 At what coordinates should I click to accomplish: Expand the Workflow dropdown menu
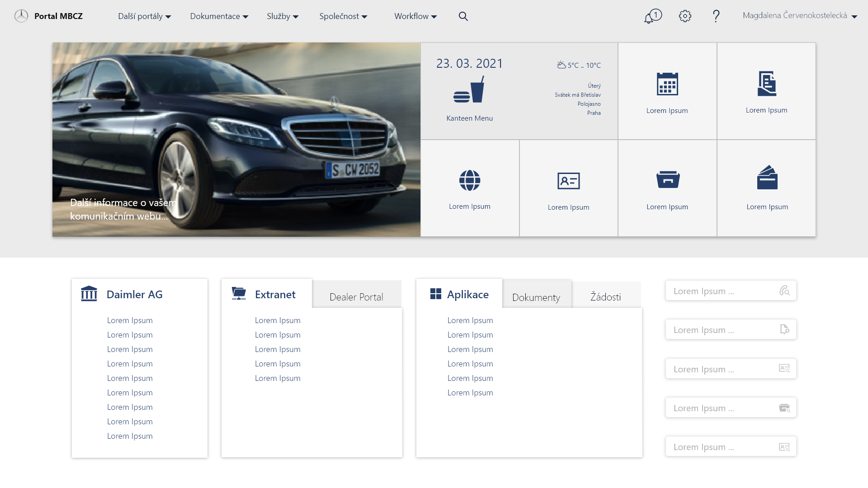415,16
